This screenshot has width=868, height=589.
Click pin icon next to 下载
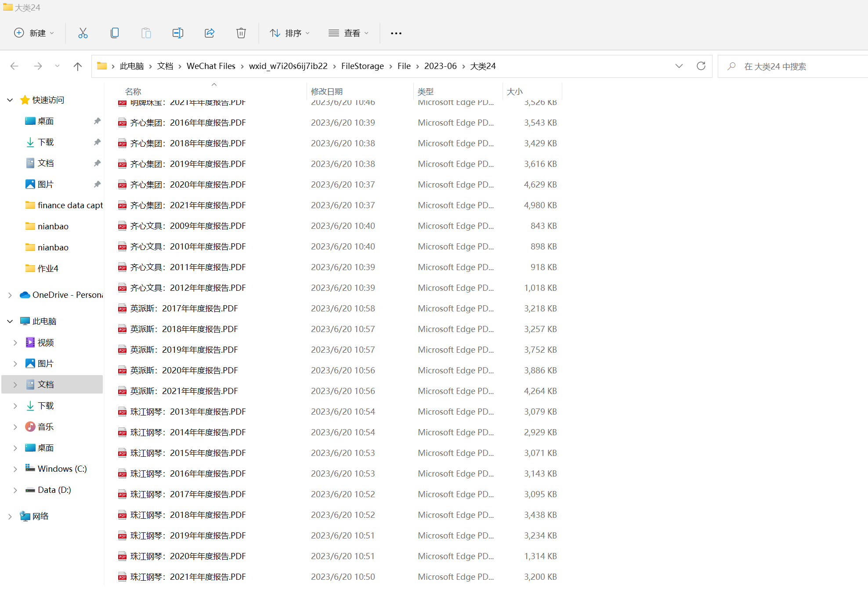click(97, 142)
